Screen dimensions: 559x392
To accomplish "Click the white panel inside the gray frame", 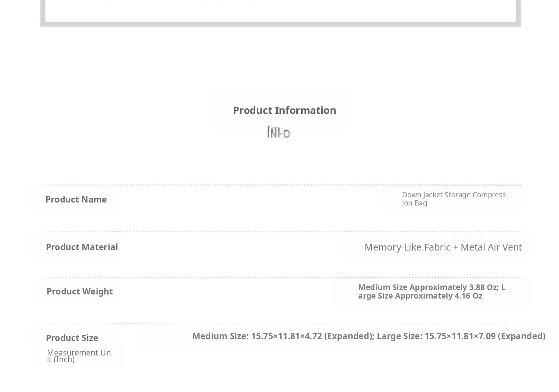I will 280,10.
